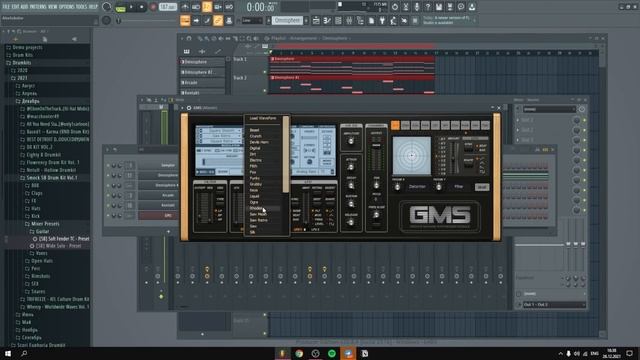Toggle the Slot 1 effect enable LED

pos(584,120)
